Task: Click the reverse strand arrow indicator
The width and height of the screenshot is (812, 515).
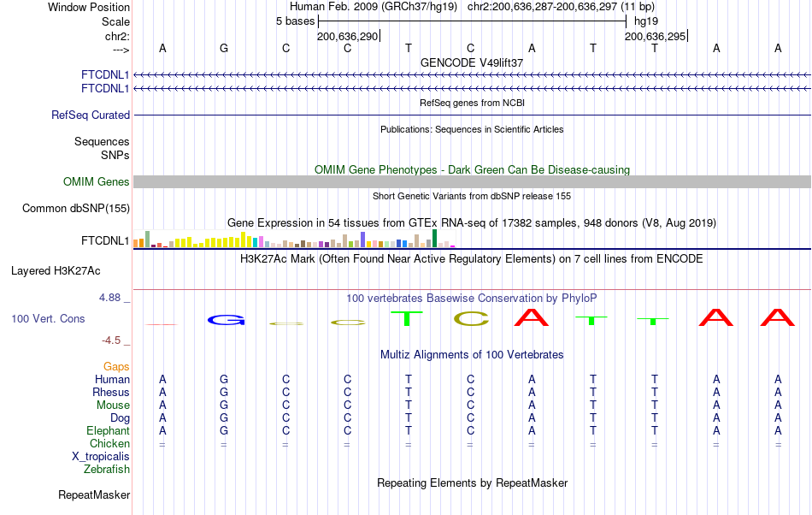Action: (x=121, y=50)
